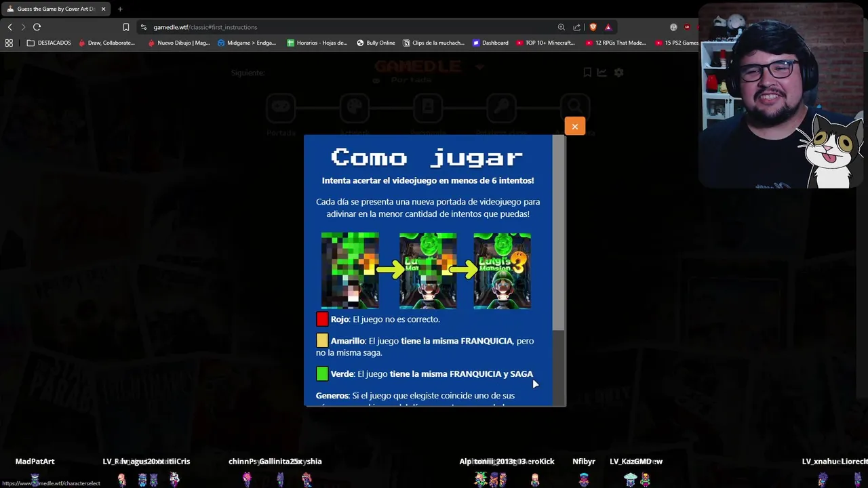This screenshot has height=488, width=868.
Task: Click the share page icon
Action: 576,27
